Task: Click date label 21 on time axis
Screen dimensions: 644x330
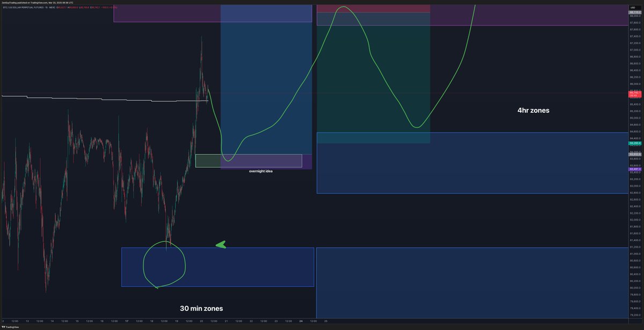Action: pyautogui.click(x=226, y=321)
